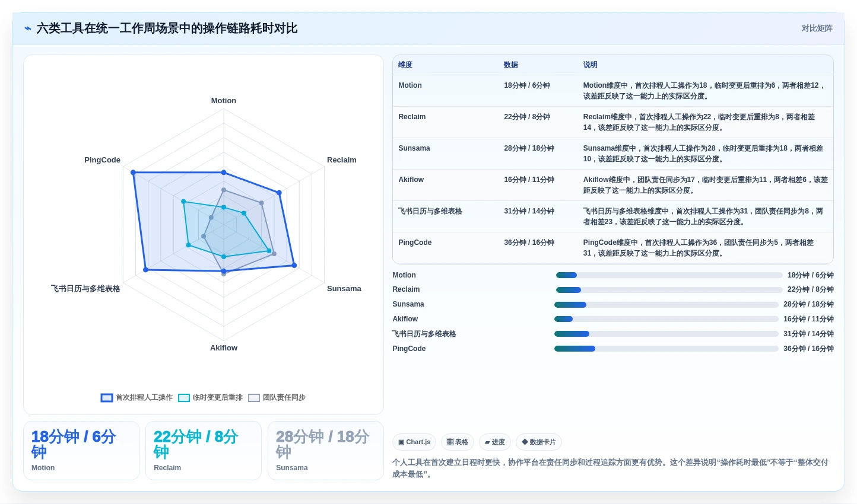857x504 pixels.
Task: Click the 飞书日历与多维表格 radar axis label
Action: 85,289
